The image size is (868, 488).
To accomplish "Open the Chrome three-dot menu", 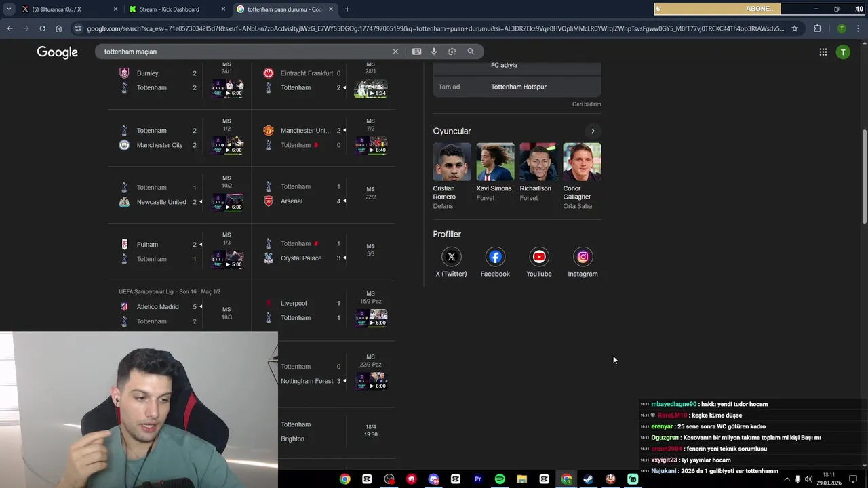I will (x=858, y=28).
